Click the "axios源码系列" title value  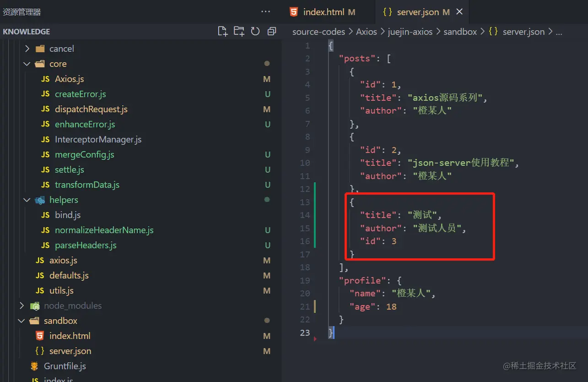click(445, 98)
